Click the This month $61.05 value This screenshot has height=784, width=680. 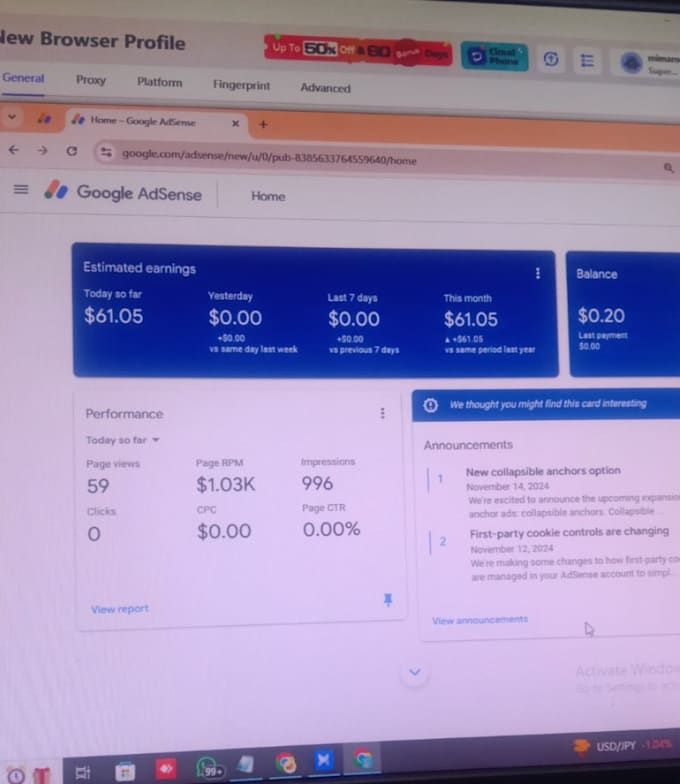470,319
